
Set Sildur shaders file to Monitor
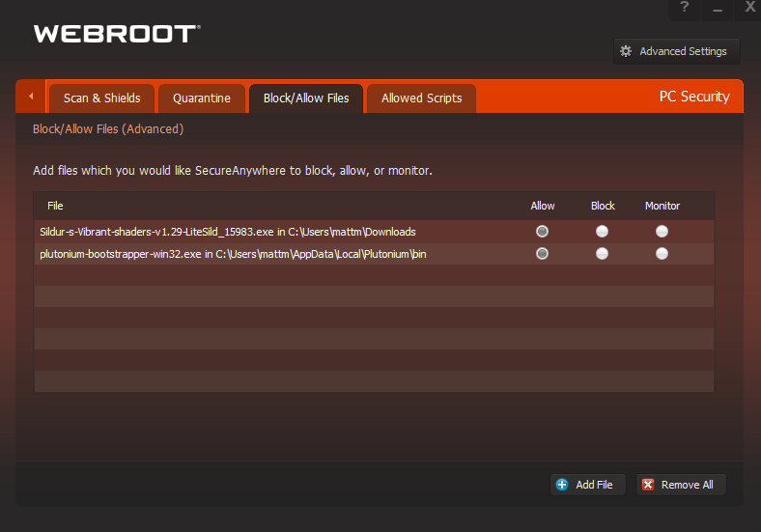point(662,232)
